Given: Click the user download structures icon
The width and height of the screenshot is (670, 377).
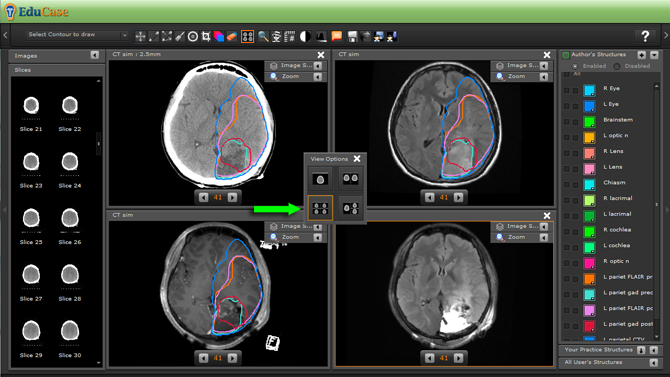Looking at the screenshot, I should point(392,36).
